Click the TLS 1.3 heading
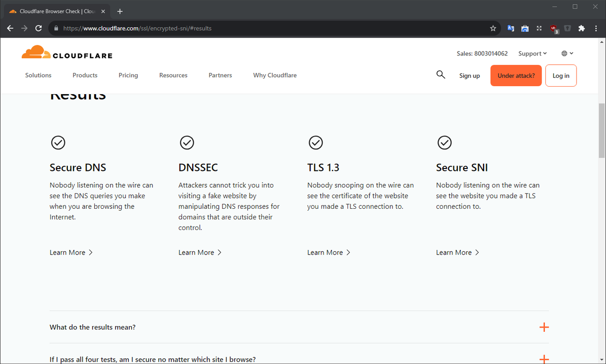This screenshot has height=364, width=606. (x=323, y=168)
